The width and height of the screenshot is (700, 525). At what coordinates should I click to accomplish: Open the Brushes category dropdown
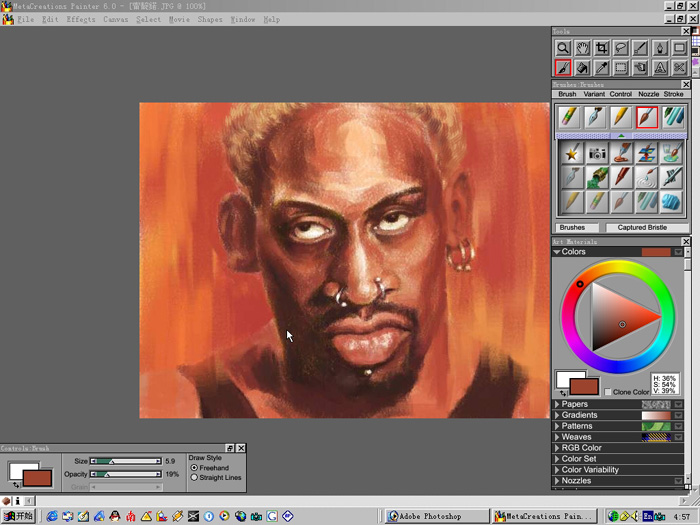click(576, 228)
